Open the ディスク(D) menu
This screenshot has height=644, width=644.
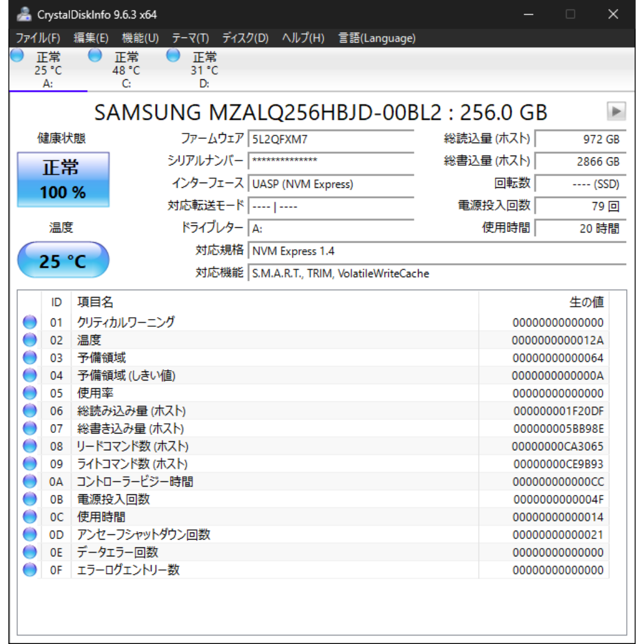point(245,38)
